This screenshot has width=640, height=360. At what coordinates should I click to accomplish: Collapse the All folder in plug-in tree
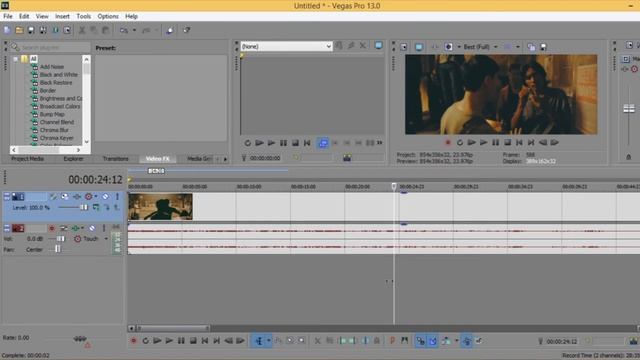[16, 59]
